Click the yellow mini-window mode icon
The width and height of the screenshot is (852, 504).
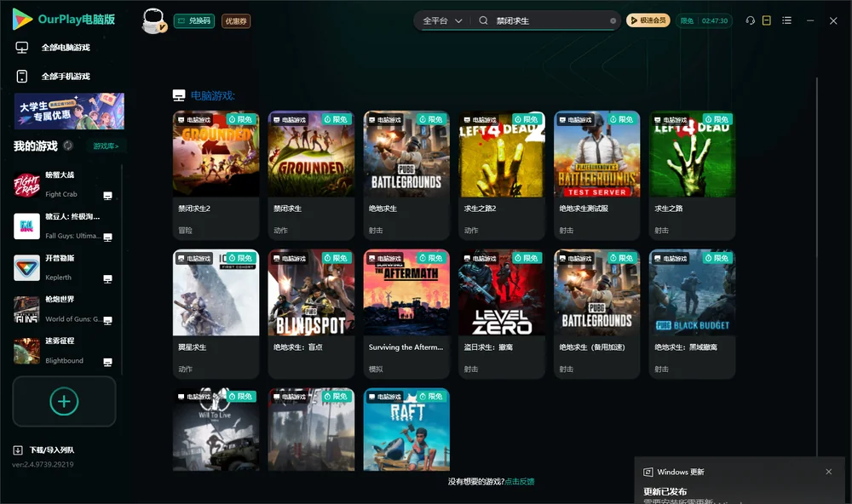(767, 20)
